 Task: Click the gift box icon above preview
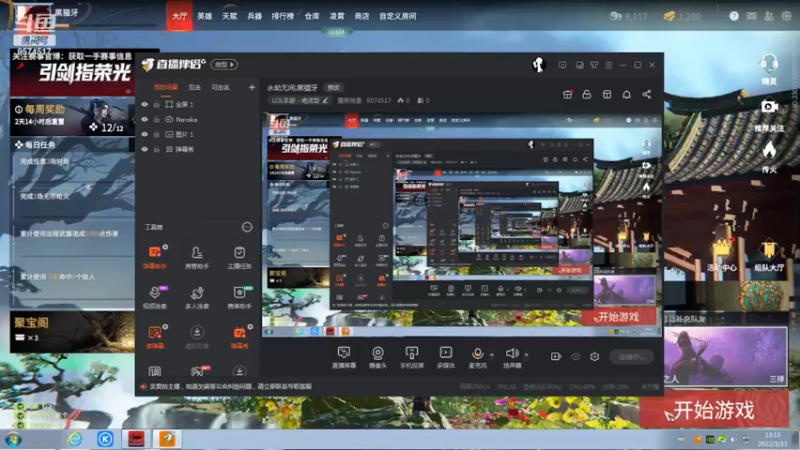[567, 94]
